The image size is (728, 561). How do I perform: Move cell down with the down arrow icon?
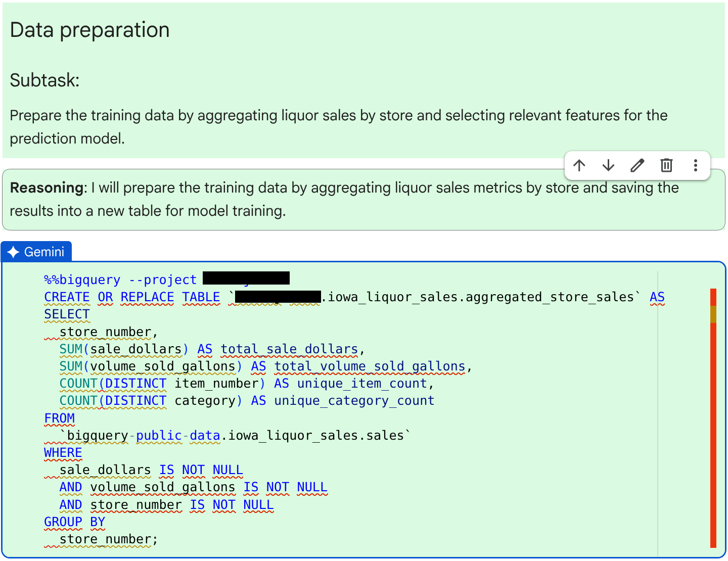point(608,165)
